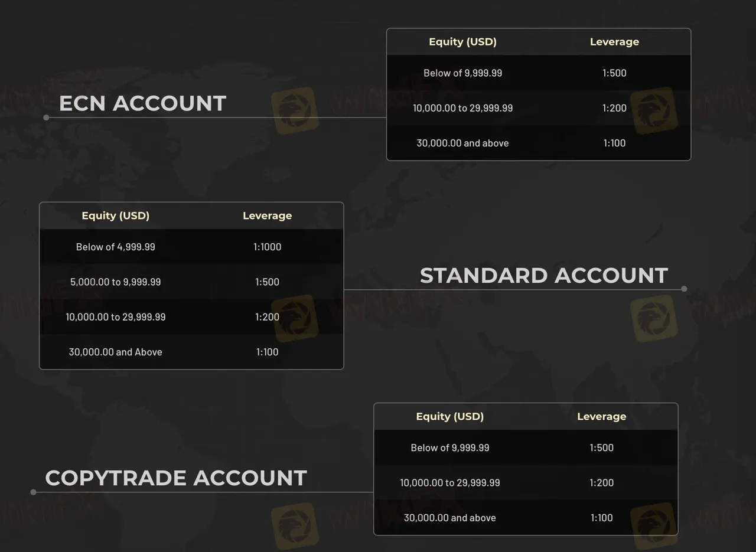Click Equity (USD) header in ECN table
Screen dimensions: 756x552
coord(462,42)
